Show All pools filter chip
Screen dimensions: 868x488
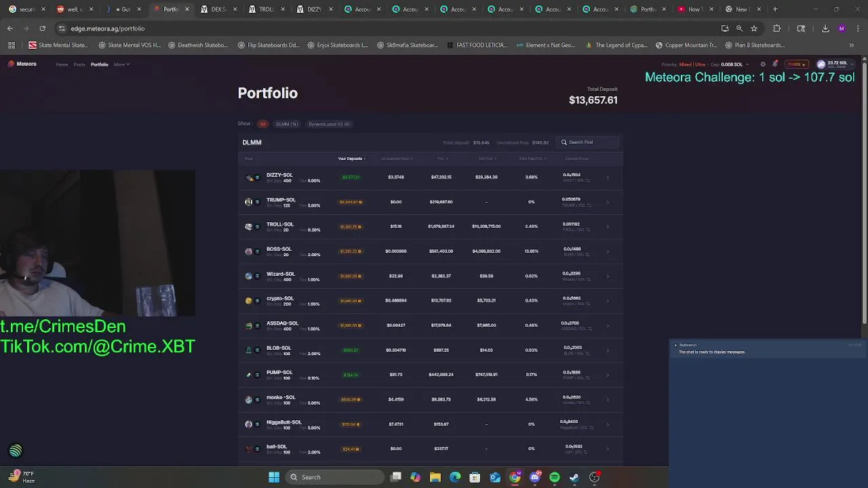point(262,124)
